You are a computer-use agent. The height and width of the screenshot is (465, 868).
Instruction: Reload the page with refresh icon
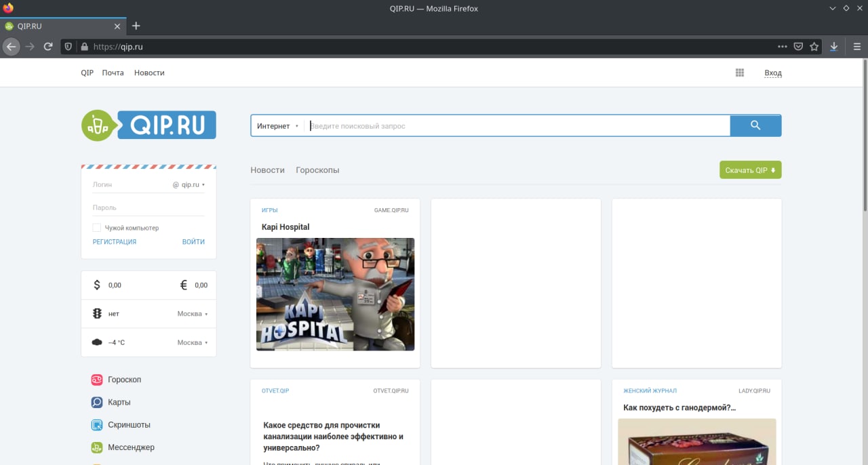(x=48, y=47)
